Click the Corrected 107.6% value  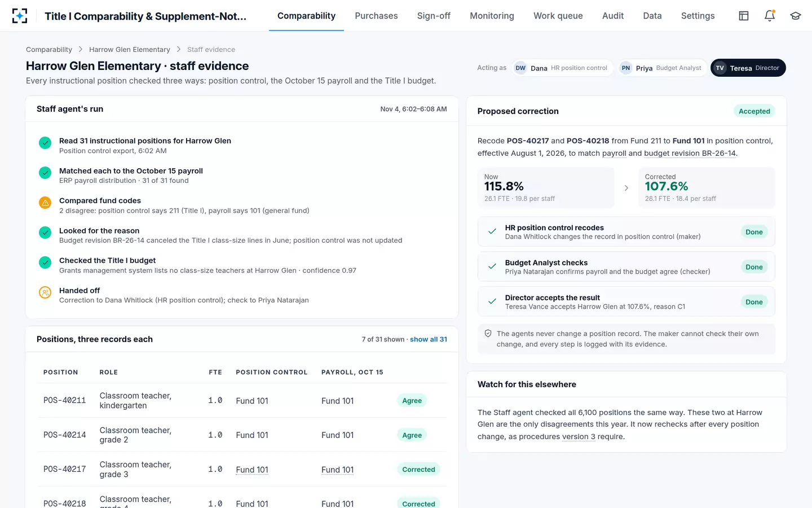667,186
